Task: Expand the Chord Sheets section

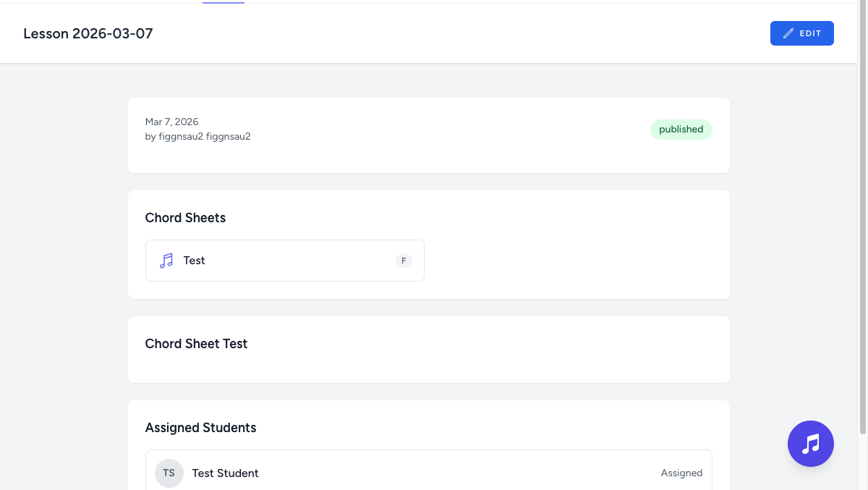Action: coord(184,217)
